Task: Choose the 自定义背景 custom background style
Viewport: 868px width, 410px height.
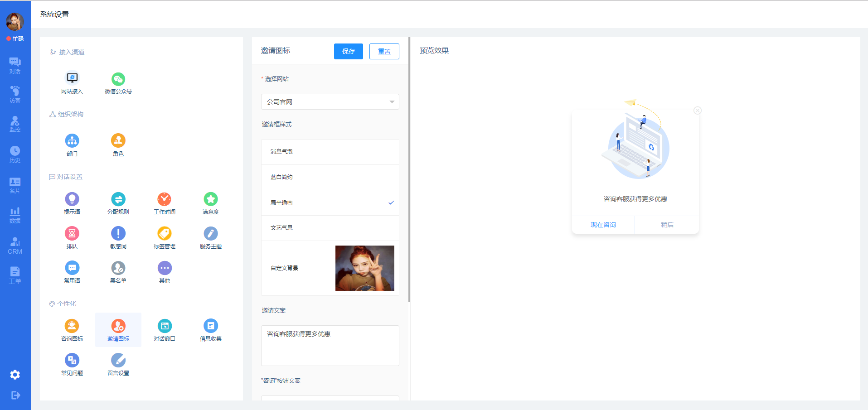Action: click(330, 268)
